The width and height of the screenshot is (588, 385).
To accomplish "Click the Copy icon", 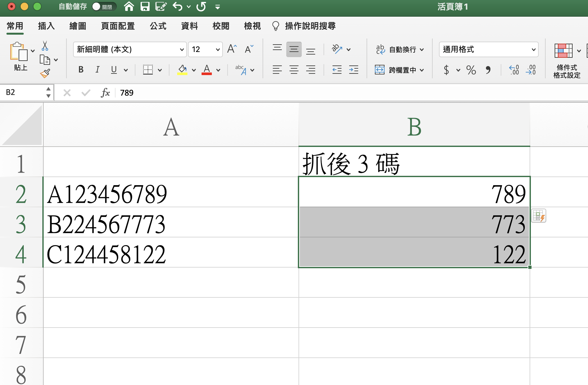I will point(45,60).
